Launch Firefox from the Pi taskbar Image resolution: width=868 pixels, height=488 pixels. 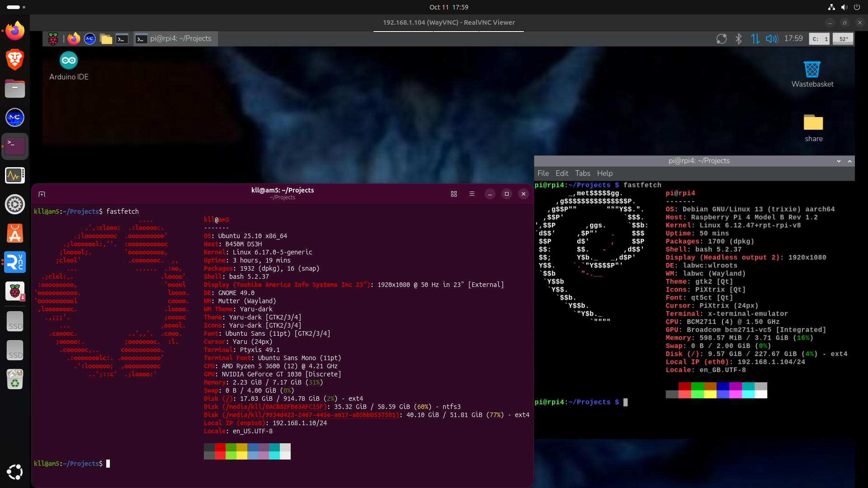click(74, 39)
